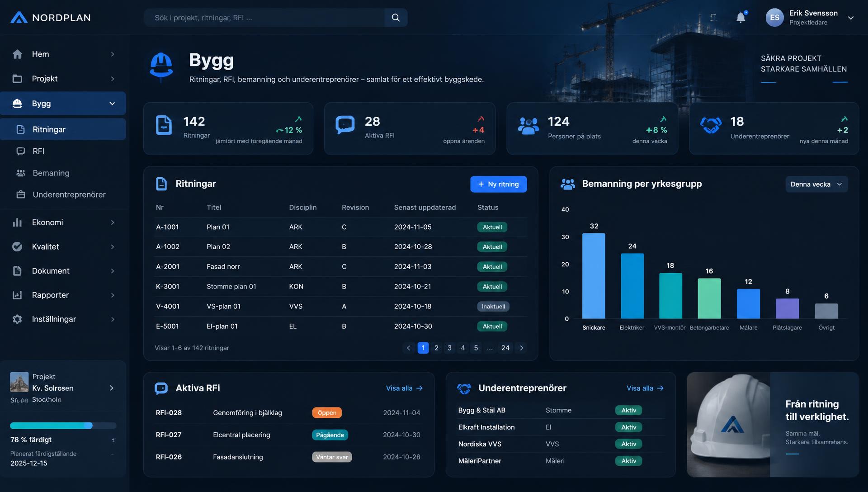
Task: Expand the Erik Svensson profile menu
Action: pyautogui.click(x=851, y=18)
